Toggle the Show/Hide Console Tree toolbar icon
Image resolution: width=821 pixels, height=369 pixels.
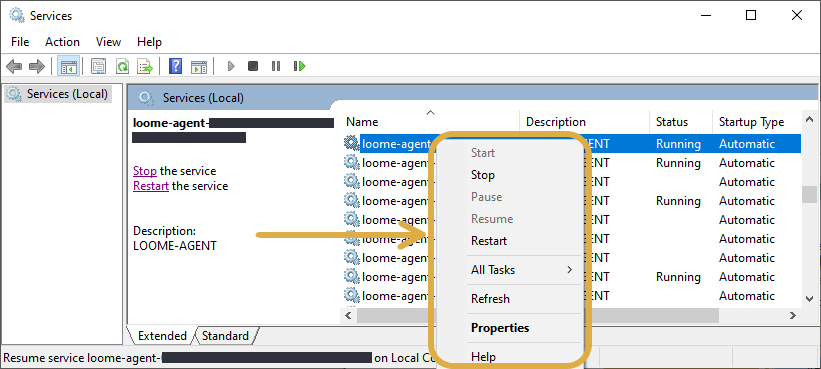click(69, 66)
